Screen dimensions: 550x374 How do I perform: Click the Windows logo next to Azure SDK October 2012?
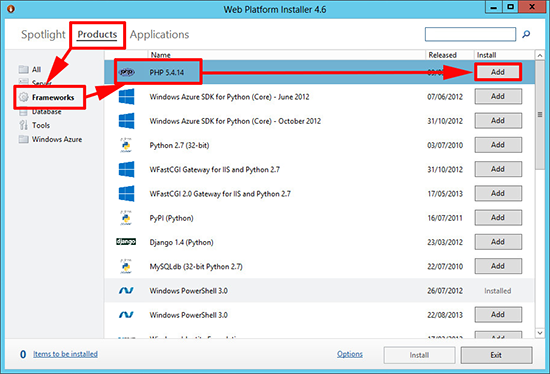click(x=126, y=121)
